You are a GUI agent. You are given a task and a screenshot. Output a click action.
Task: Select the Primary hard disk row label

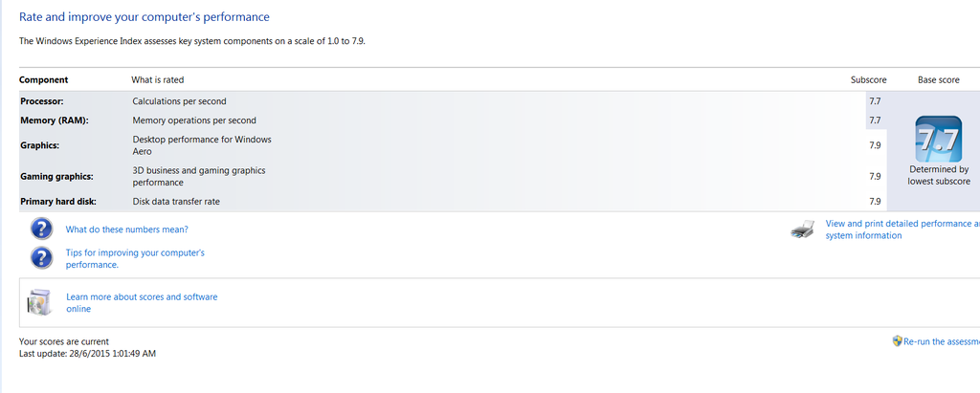pyautogui.click(x=58, y=202)
